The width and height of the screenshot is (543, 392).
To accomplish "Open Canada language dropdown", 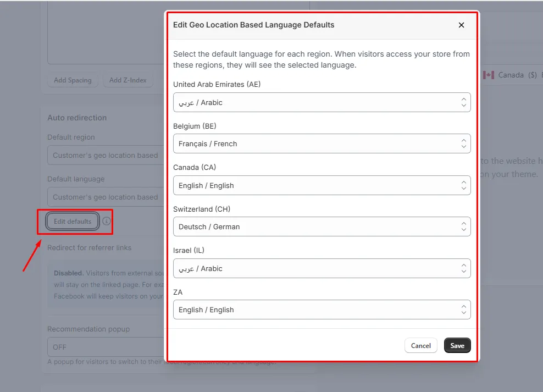I will 322,185.
